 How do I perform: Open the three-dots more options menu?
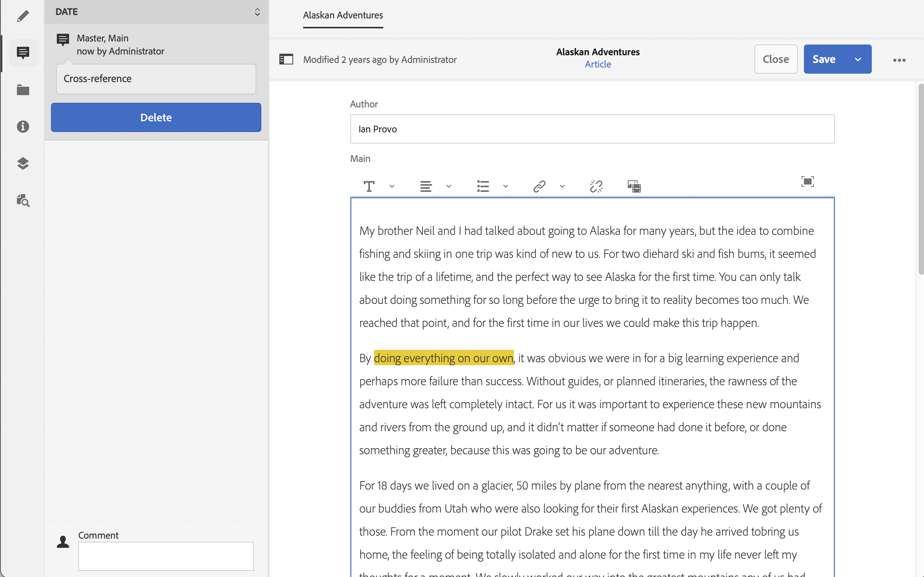coord(899,60)
